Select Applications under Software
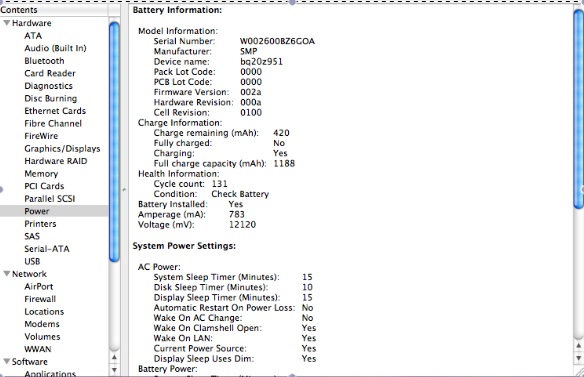 (x=50, y=373)
